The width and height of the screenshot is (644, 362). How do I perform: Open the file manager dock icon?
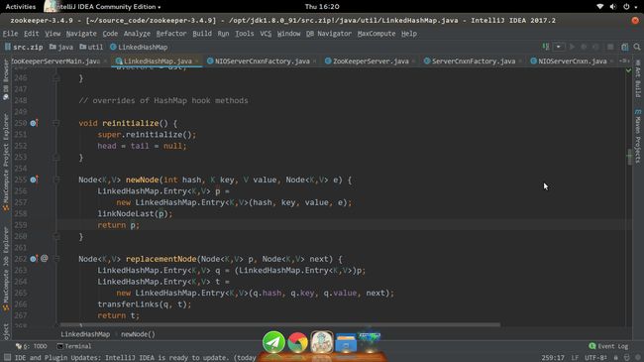[346, 343]
